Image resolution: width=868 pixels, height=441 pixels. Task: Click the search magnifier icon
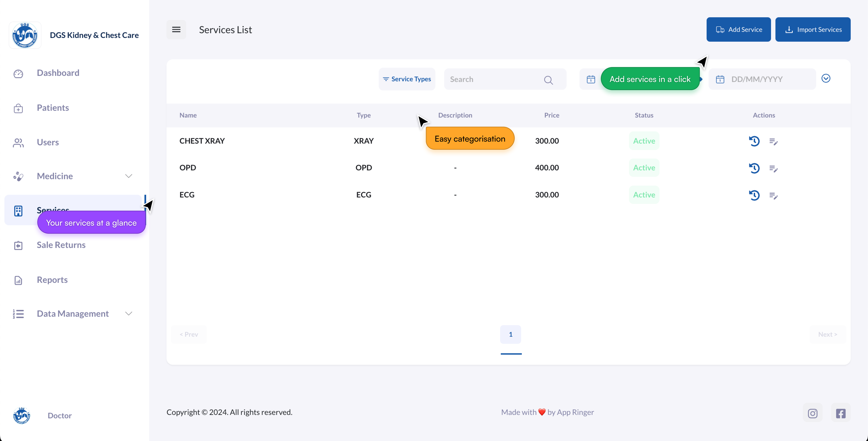548,80
